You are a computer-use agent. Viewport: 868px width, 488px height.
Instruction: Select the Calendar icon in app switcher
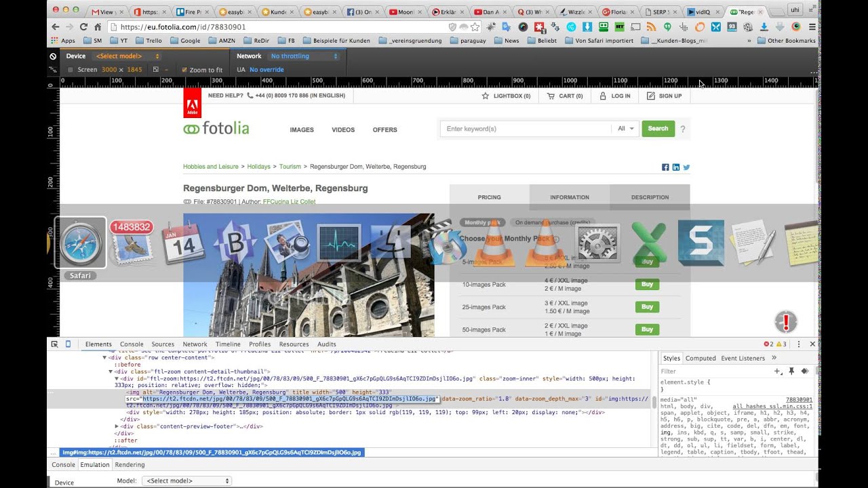coord(183,243)
